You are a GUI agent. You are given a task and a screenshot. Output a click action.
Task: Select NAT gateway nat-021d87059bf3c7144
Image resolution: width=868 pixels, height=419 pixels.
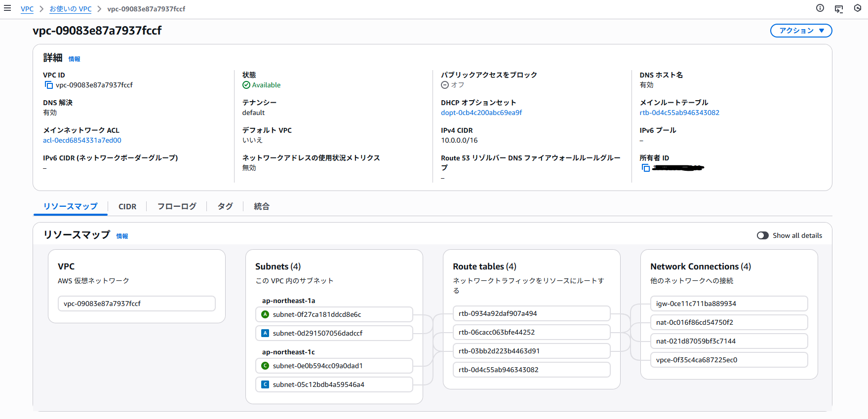pyautogui.click(x=729, y=341)
